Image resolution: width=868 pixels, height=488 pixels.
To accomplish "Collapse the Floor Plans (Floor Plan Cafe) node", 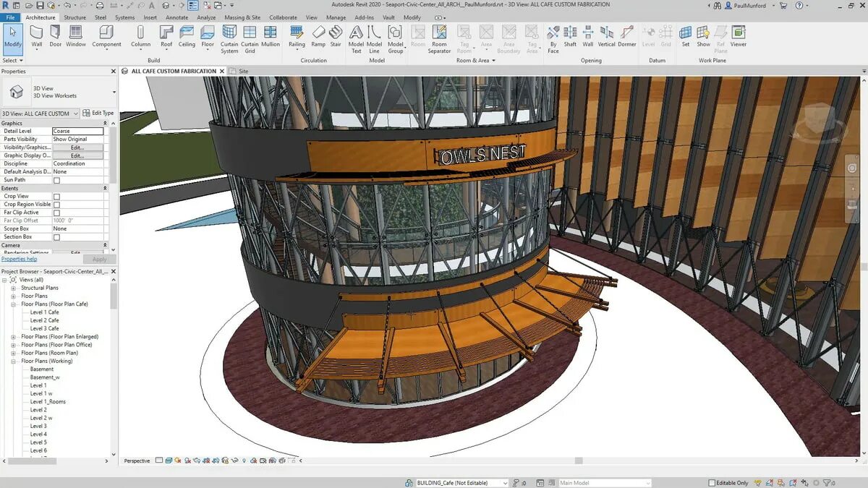I will tap(13, 304).
